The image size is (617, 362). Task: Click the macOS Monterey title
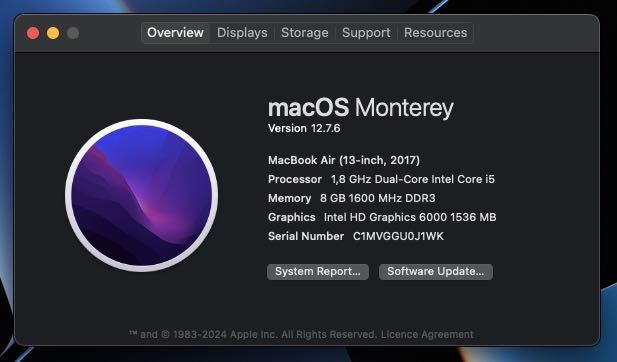[361, 107]
